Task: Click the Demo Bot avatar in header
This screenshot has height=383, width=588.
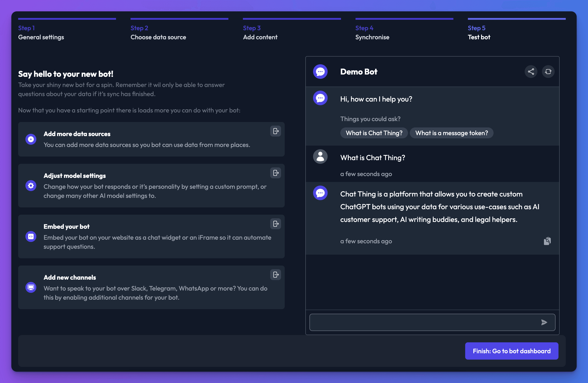Action: point(320,72)
